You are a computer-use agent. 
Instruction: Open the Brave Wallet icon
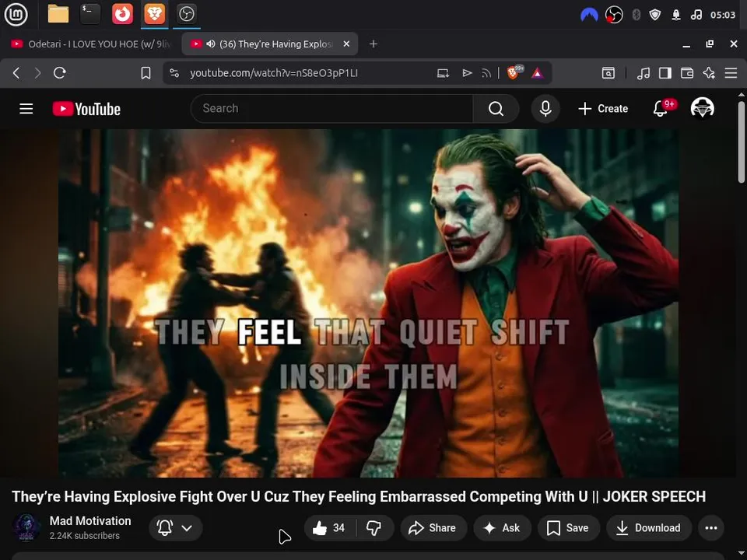tap(687, 73)
